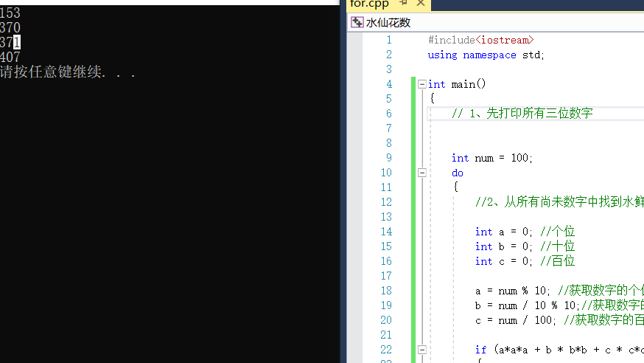The image size is (644, 363).
Task: Select the for.cpp editor tab
Action: tap(369, 4)
